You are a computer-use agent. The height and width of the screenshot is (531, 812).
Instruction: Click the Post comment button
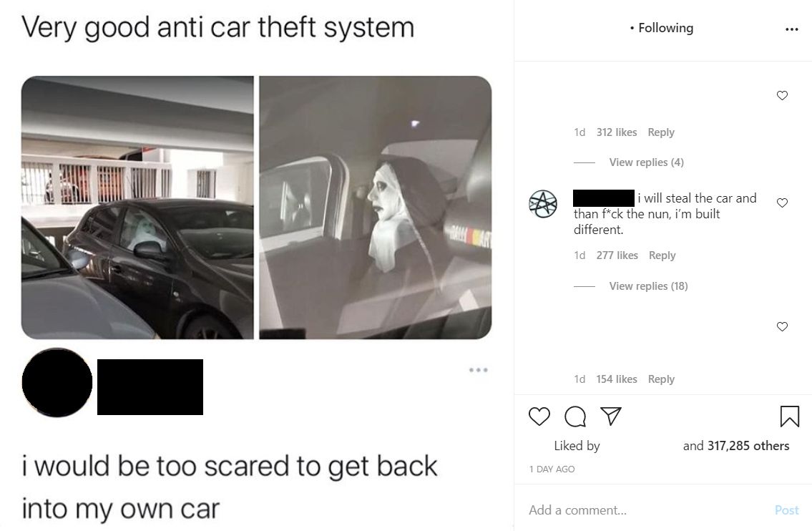point(787,510)
